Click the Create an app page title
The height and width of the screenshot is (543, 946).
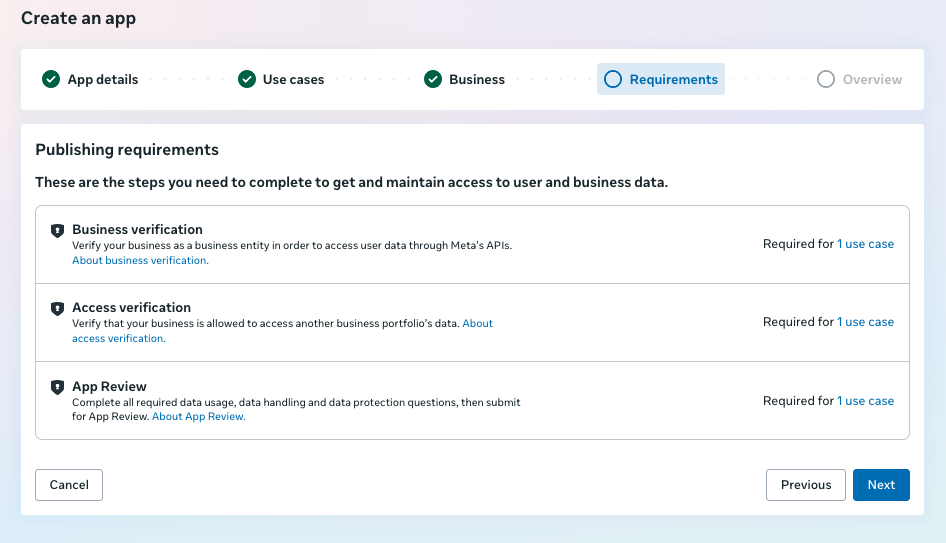pos(78,18)
